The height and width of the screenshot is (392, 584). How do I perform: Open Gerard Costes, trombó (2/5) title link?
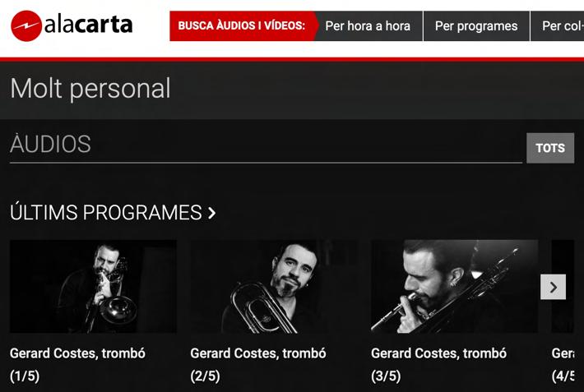click(x=258, y=364)
